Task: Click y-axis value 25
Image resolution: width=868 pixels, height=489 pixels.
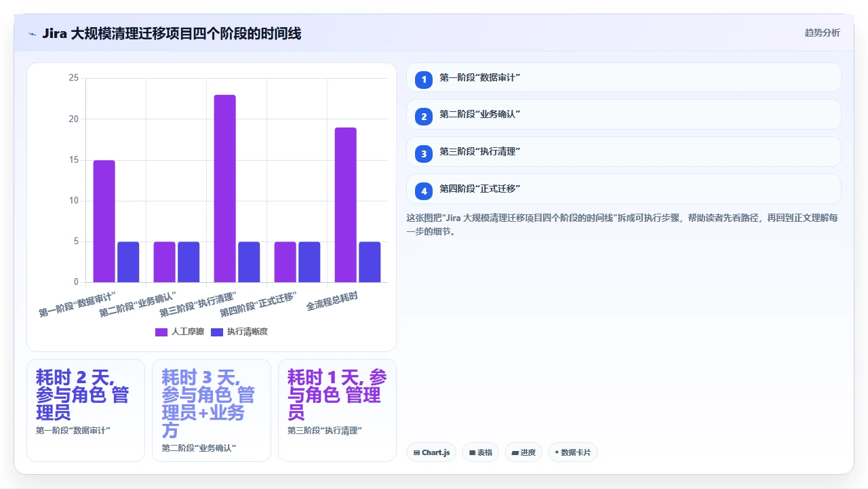Action: [x=74, y=79]
